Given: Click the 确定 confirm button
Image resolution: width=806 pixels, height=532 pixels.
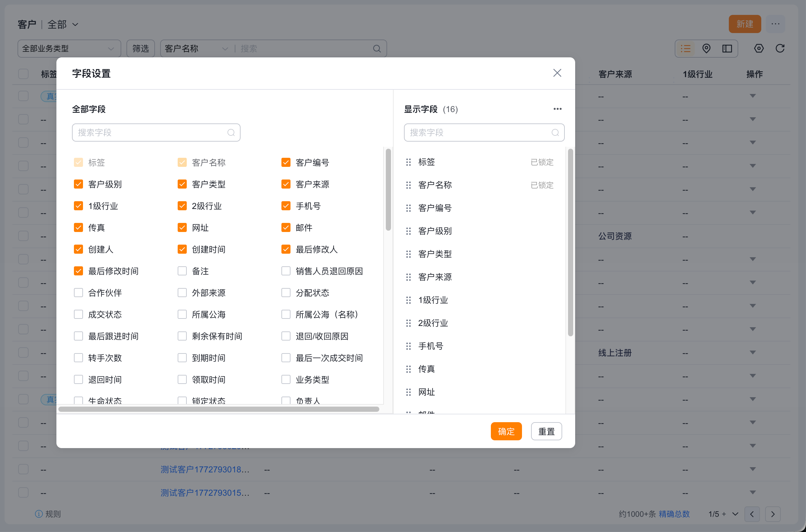Looking at the screenshot, I should pyautogui.click(x=506, y=431).
